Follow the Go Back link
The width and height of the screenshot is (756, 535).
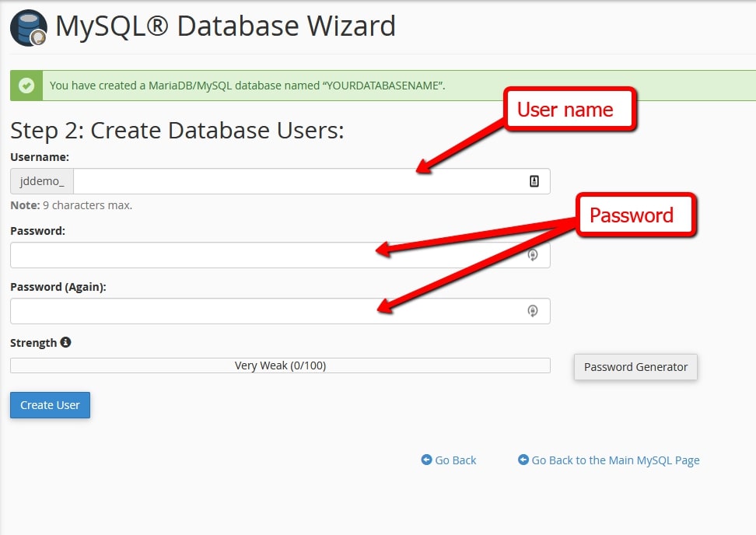point(456,460)
